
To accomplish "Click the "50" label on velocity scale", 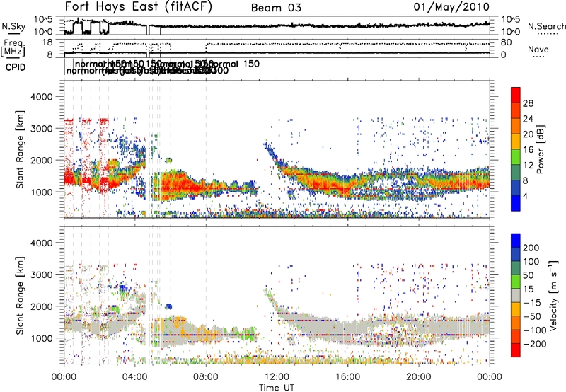I will pyautogui.click(x=528, y=275).
